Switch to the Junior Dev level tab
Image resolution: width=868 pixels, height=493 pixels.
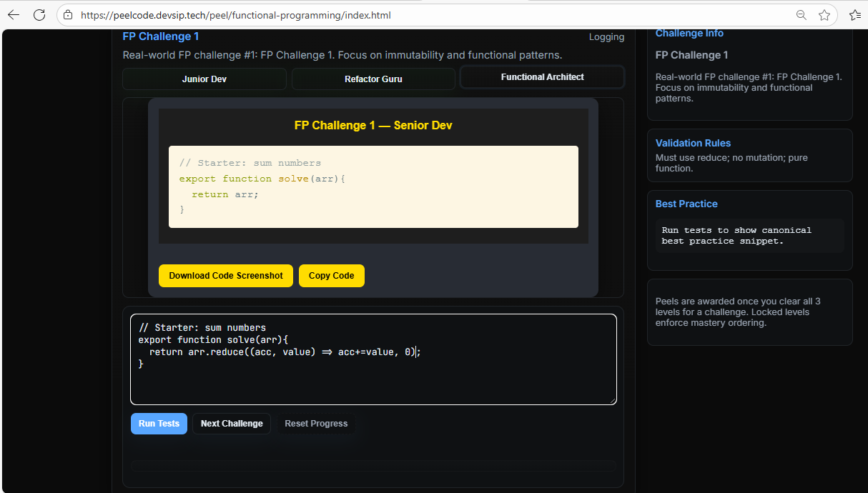(x=204, y=79)
